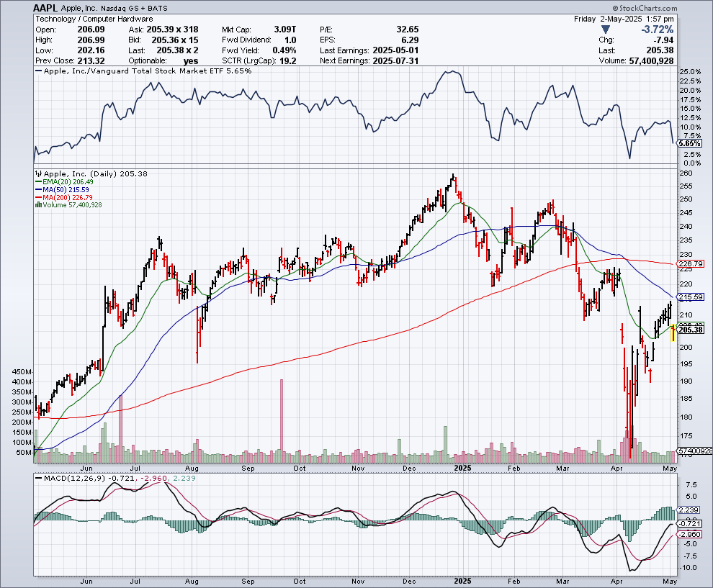Image resolution: width=713 pixels, height=588 pixels.
Task: Click the Bid quote 205.36 x 15
Action: 175,40
